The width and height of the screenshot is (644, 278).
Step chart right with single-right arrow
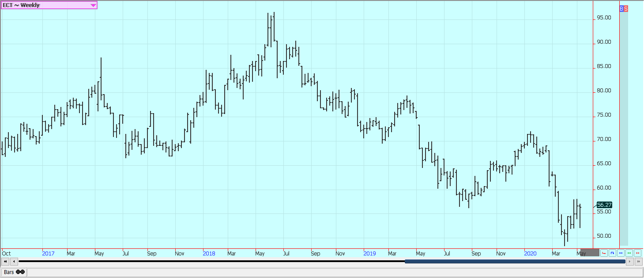(630, 262)
